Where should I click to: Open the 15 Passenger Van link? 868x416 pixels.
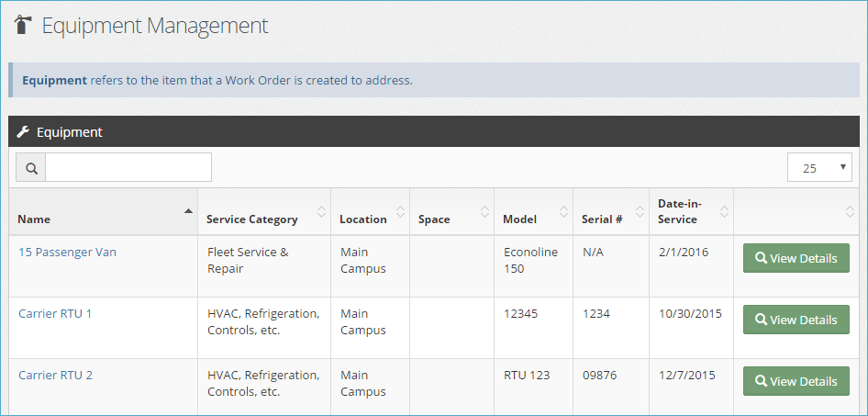(67, 252)
